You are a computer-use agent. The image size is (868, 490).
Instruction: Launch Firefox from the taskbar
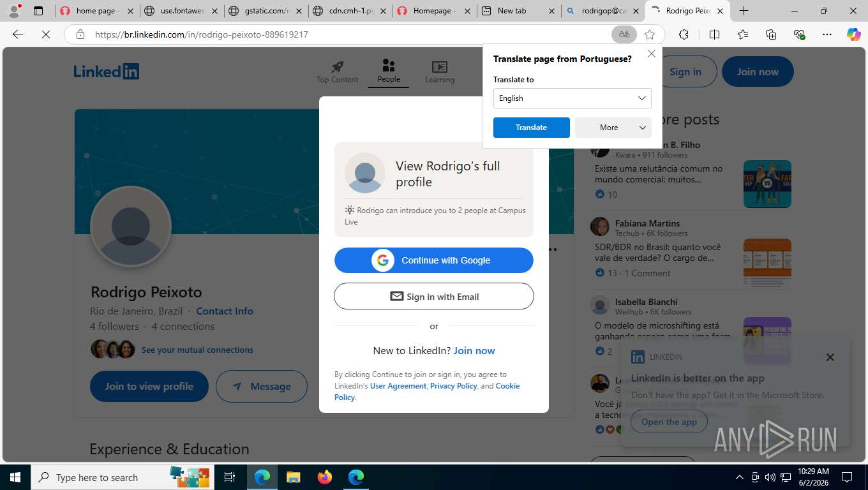pyautogui.click(x=325, y=477)
